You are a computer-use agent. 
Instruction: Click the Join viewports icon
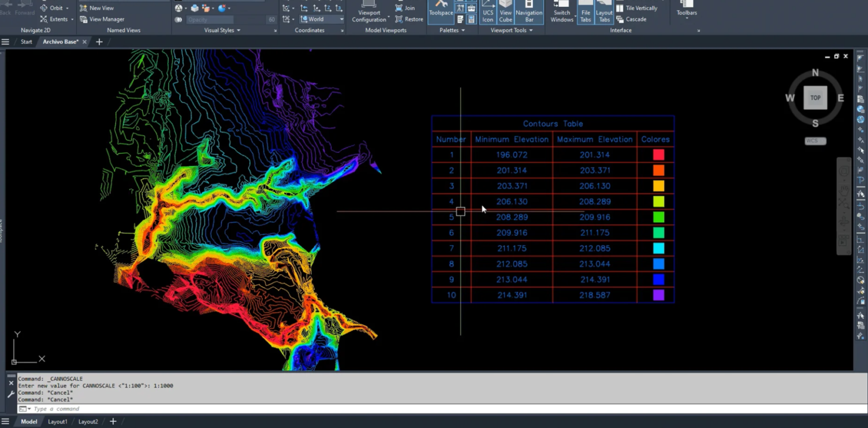tap(399, 8)
